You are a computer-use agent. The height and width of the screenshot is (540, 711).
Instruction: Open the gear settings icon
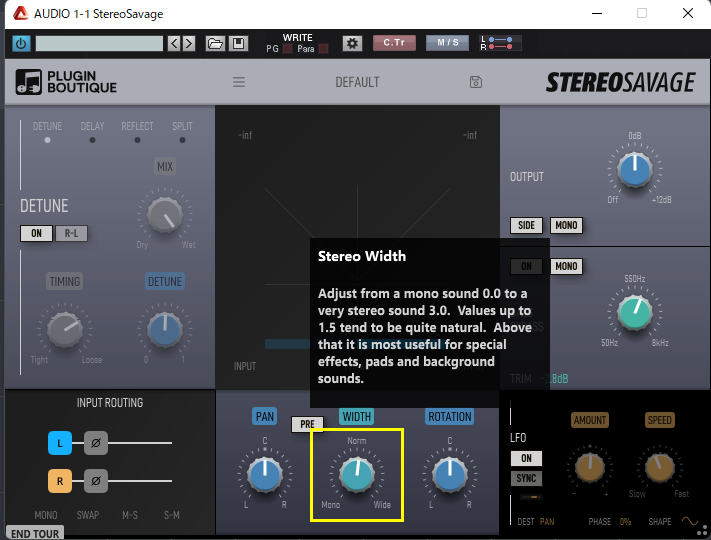[x=352, y=44]
